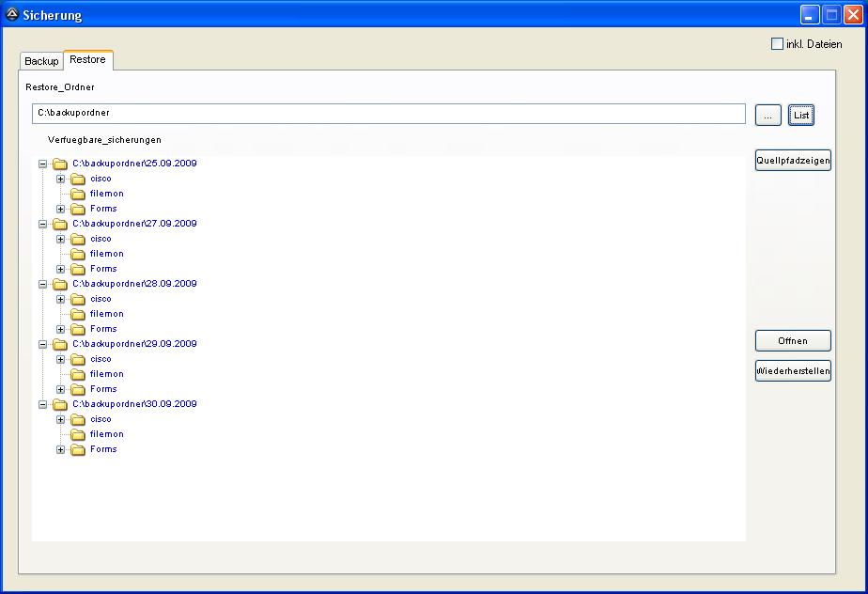
Task: Expand cisco folder under 28.09.2009
Action: click(x=60, y=299)
